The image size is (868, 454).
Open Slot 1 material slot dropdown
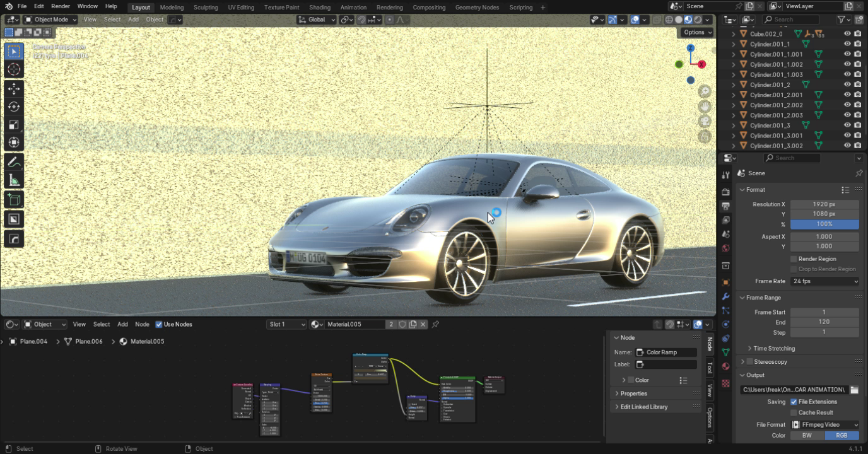(x=286, y=324)
